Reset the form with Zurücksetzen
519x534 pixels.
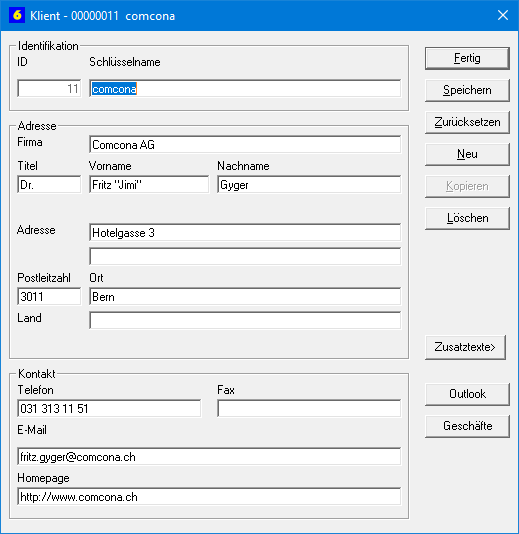coord(467,122)
